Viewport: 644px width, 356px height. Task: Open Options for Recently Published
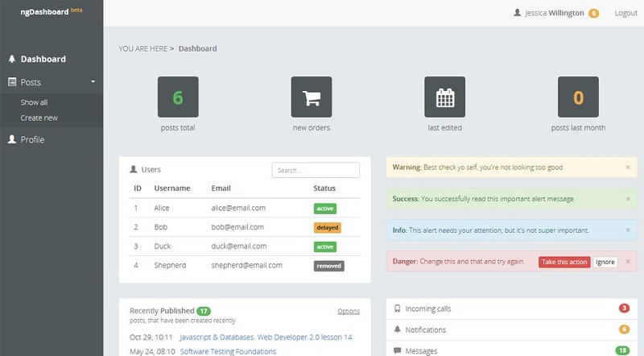point(349,311)
